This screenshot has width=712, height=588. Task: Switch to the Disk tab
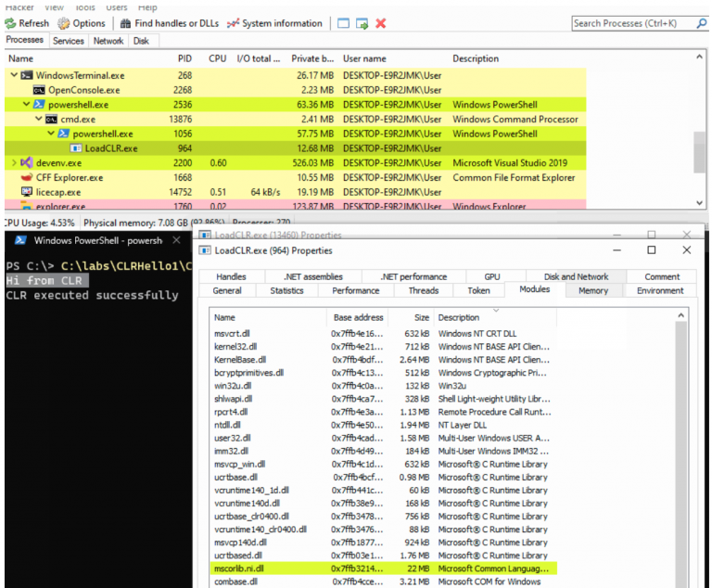click(141, 41)
